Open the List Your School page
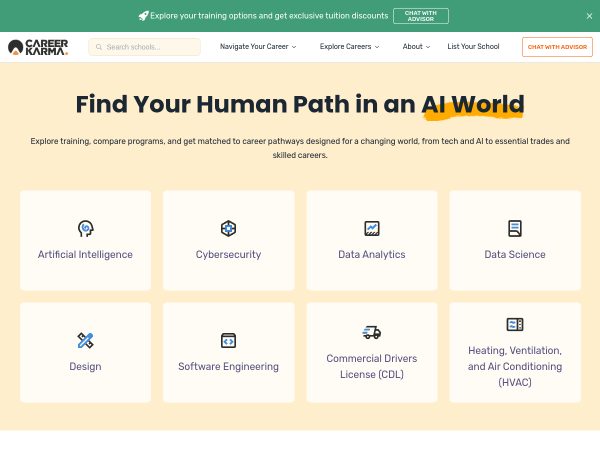 (473, 47)
